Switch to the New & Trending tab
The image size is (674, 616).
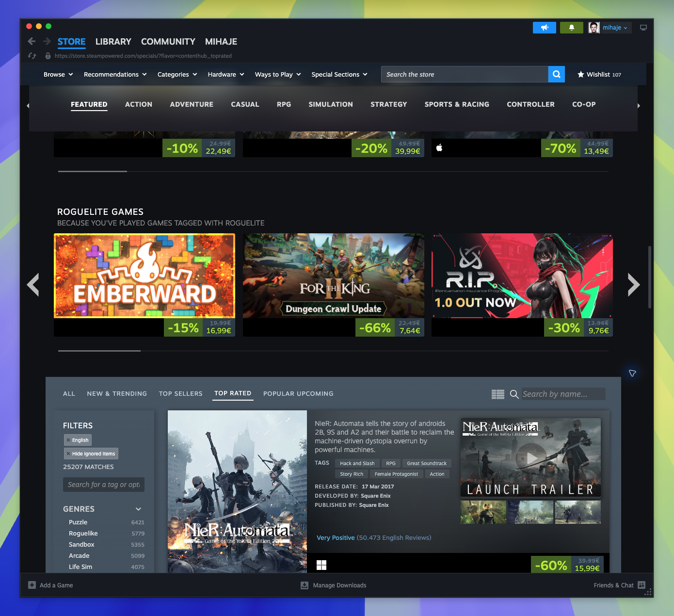point(117,393)
